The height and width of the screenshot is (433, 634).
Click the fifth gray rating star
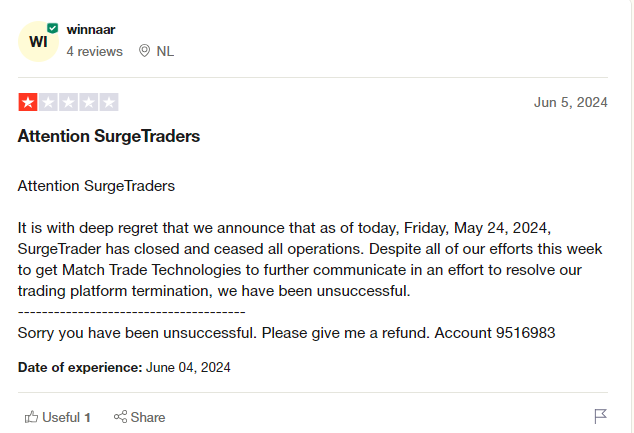pyautogui.click(x=109, y=102)
